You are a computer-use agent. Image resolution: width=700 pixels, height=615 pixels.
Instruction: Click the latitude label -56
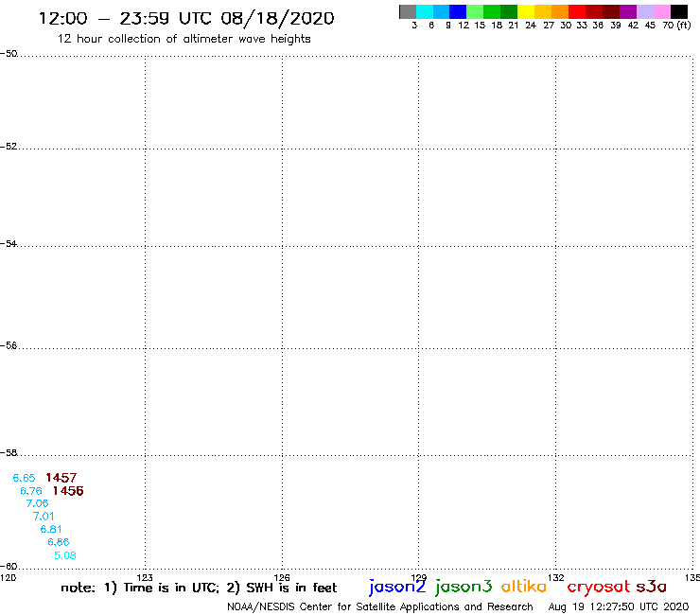tap(9, 345)
